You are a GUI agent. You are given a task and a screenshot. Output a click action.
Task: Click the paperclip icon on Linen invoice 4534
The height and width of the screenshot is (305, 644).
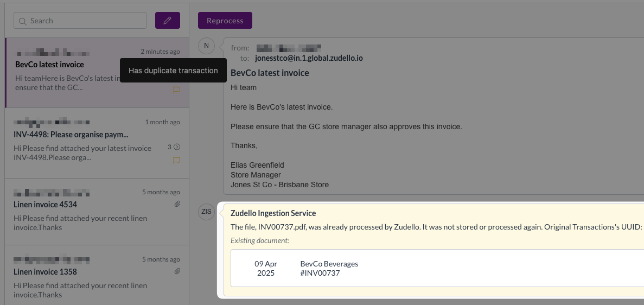(x=177, y=204)
